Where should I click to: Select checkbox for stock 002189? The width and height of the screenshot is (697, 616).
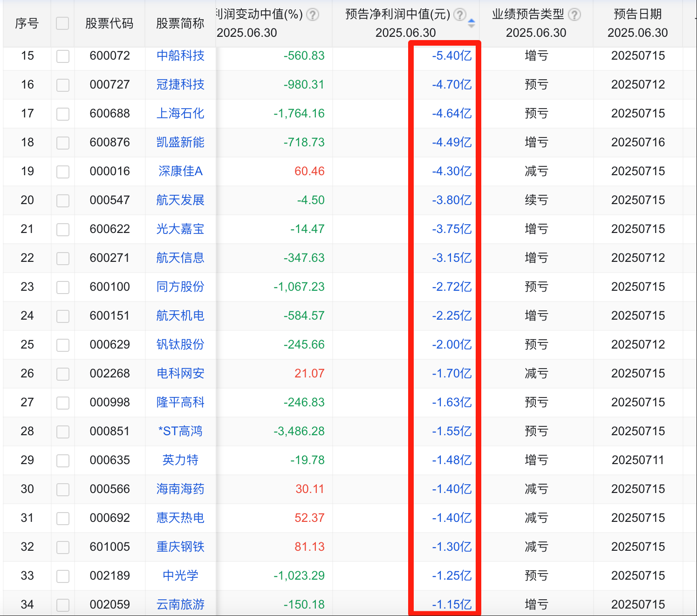point(63,576)
